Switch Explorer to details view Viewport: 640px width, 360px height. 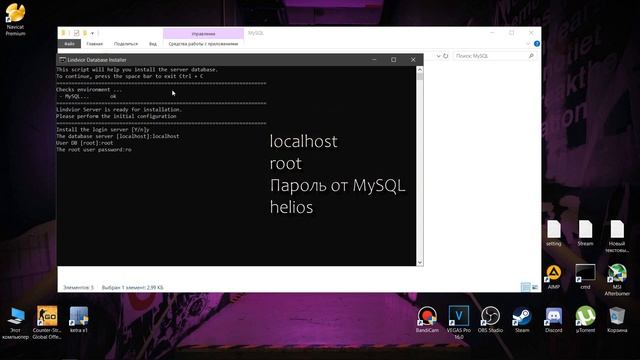(x=526, y=287)
